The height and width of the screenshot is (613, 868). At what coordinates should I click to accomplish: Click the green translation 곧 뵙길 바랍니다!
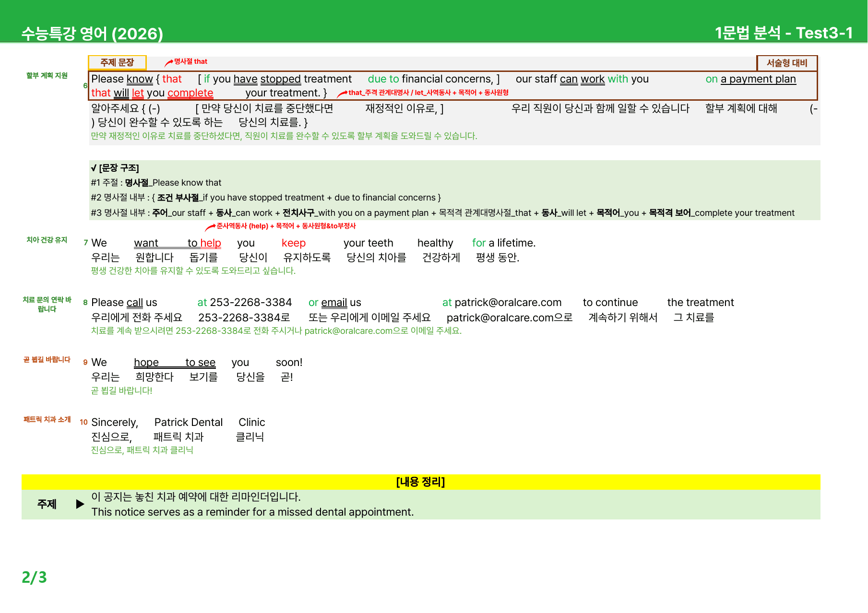(122, 390)
